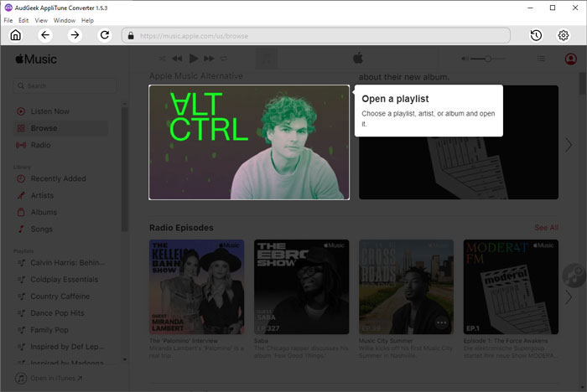Click the URL address field

(x=316, y=35)
